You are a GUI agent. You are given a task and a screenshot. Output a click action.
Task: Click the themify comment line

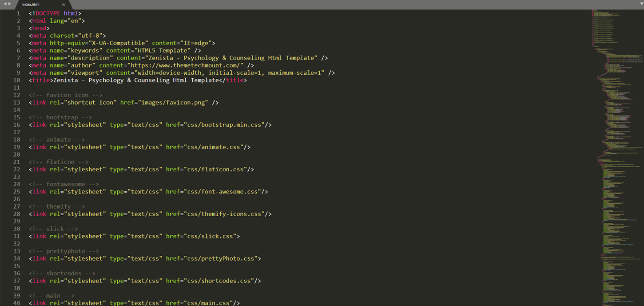(57, 206)
